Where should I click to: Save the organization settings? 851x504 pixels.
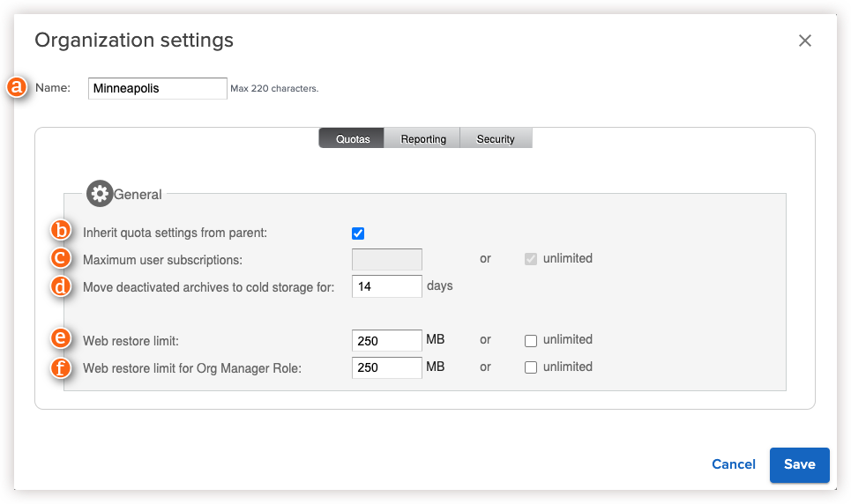pos(800,465)
